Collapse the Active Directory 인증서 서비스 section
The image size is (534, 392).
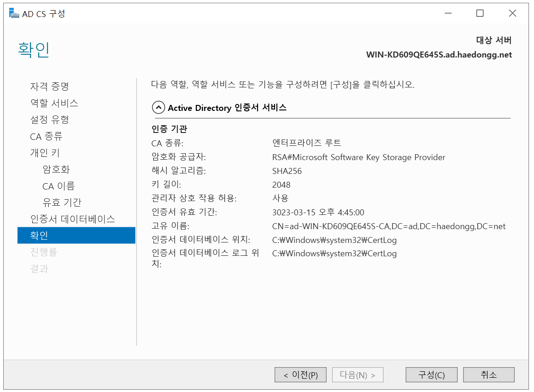[158, 108]
